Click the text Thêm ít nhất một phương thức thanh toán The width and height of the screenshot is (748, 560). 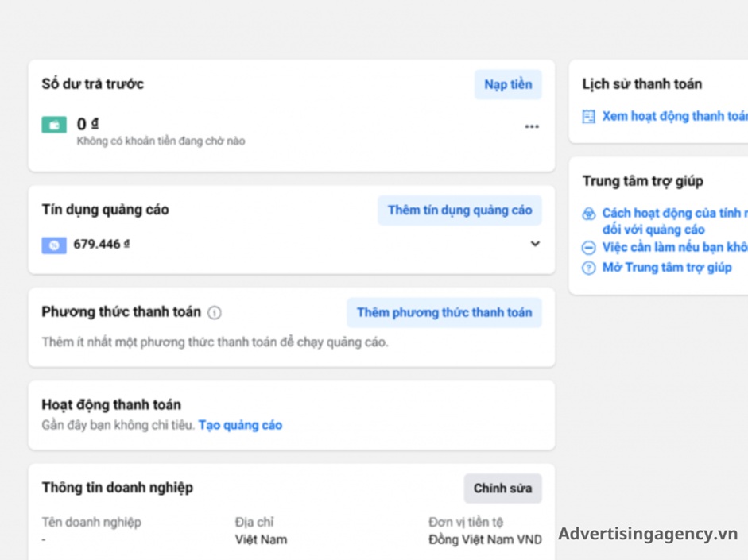coord(215,342)
